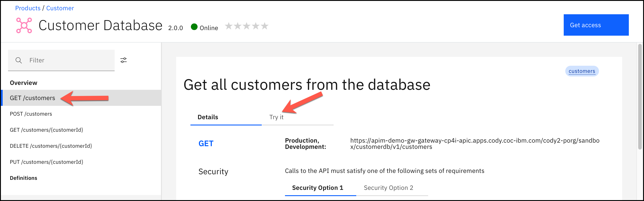Rate the API with the fifth star
The width and height of the screenshot is (644, 201).
pos(264,26)
